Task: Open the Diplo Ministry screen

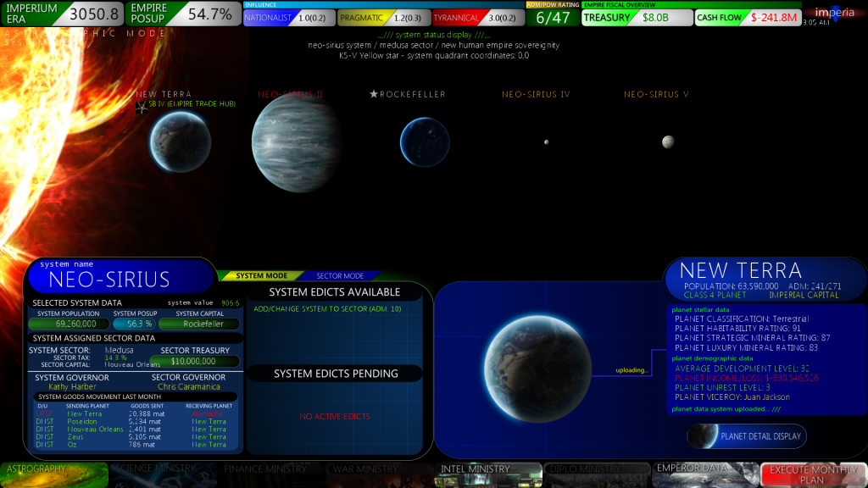Action: pos(597,474)
